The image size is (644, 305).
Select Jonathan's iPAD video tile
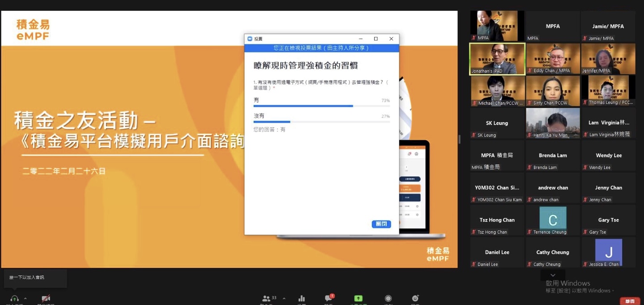(497, 59)
